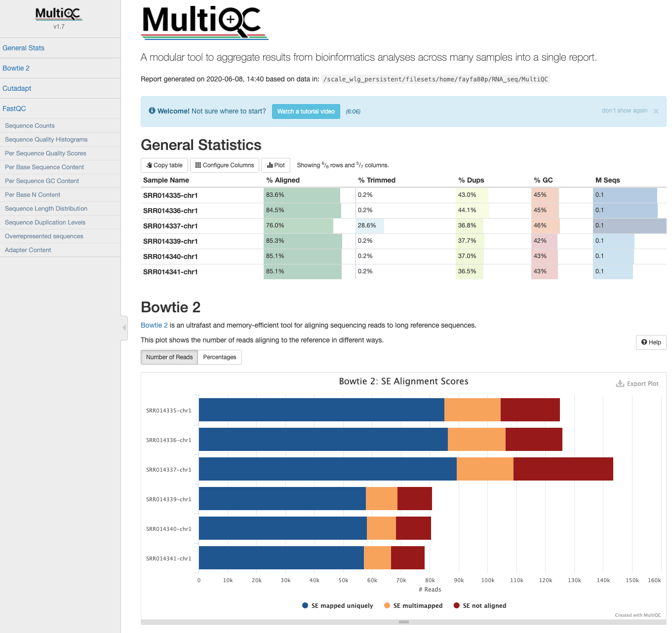Click the Copy table button
The width and height of the screenshot is (672, 633).
(x=164, y=165)
